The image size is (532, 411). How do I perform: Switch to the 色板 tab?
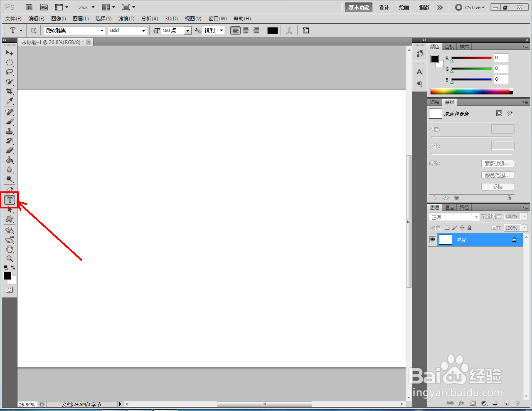point(449,47)
